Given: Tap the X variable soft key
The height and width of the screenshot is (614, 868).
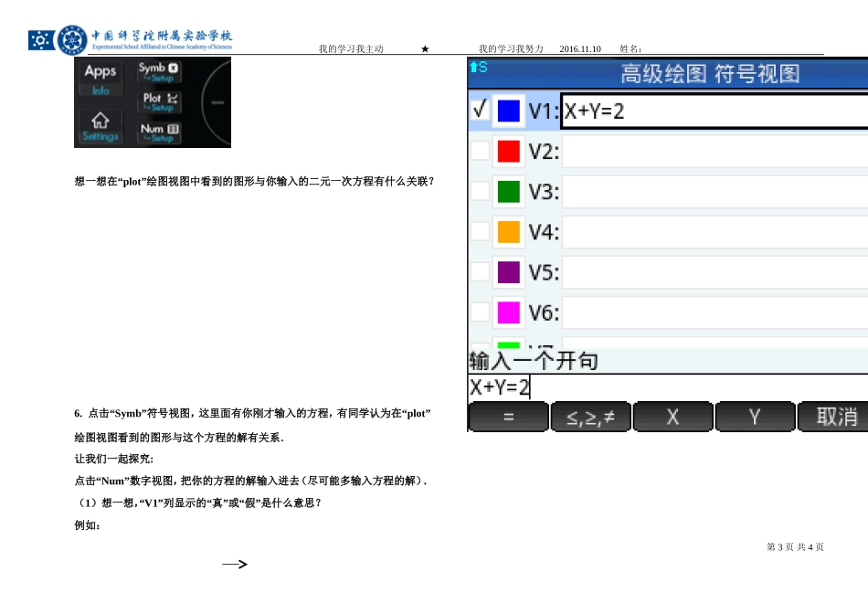Looking at the screenshot, I should click(x=672, y=417).
